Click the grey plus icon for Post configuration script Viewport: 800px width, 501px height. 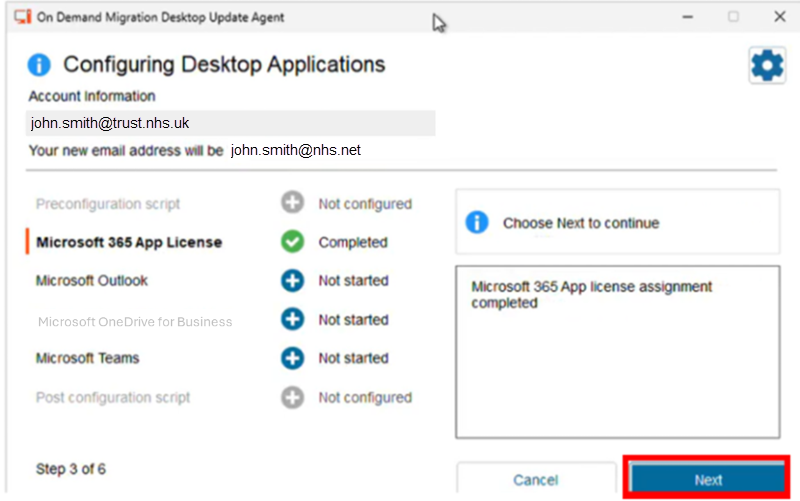point(292,397)
